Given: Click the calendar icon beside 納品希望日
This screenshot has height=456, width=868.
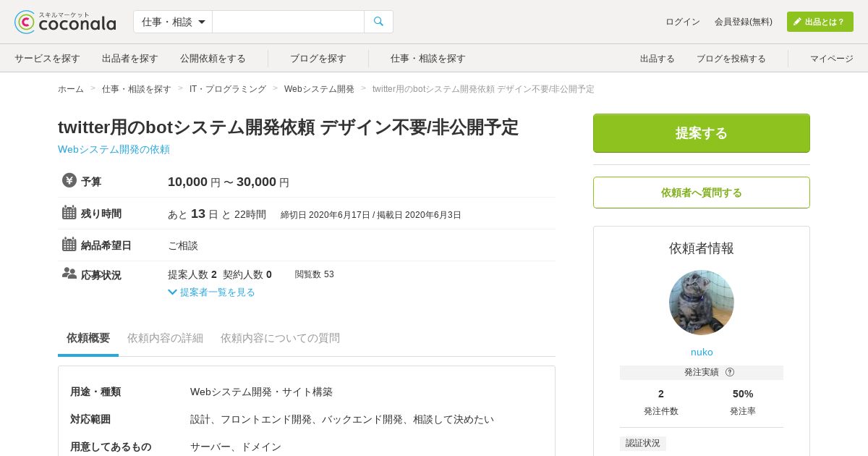Looking at the screenshot, I should (69, 244).
